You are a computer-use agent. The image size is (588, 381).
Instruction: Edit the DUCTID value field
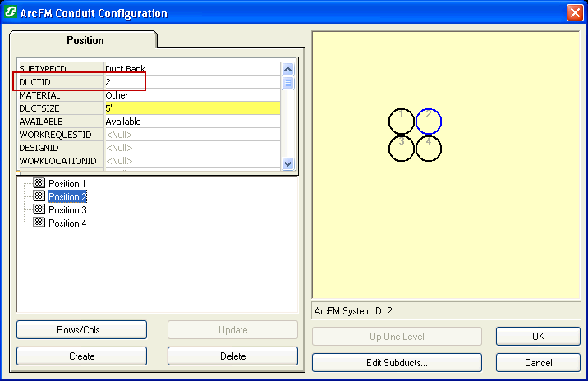click(x=191, y=82)
